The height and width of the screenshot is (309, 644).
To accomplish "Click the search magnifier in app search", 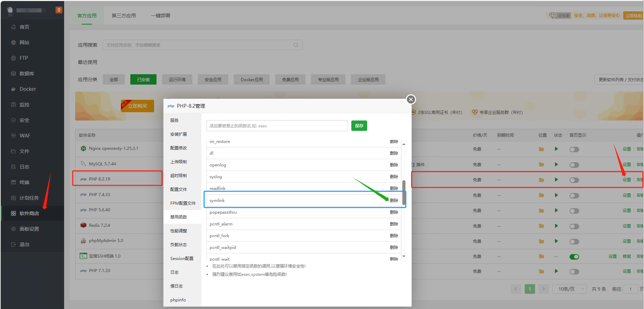I will (x=296, y=45).
